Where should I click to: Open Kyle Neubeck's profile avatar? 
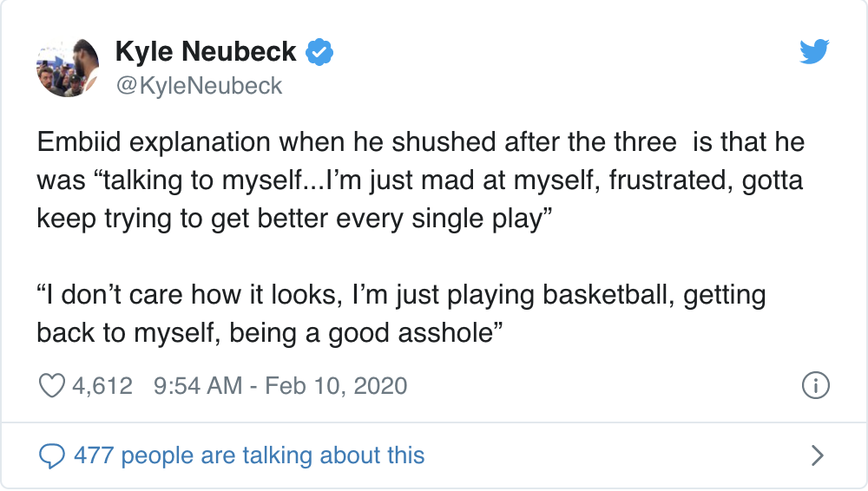[68, 68]
